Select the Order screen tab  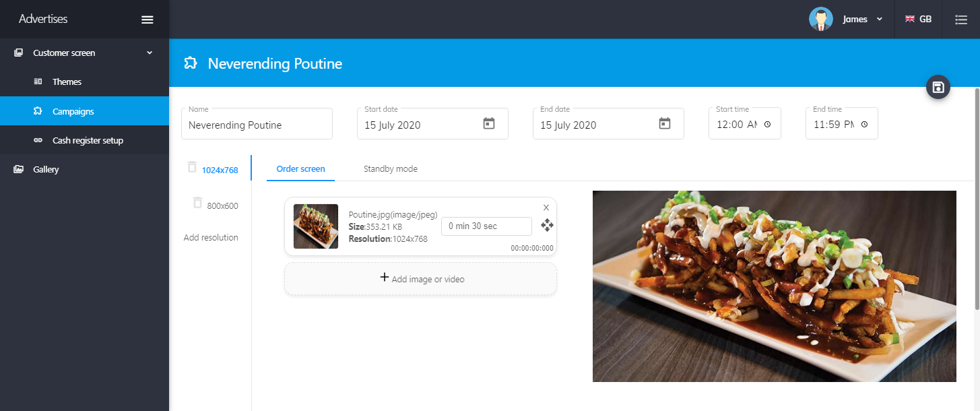[x=300, y=169]
